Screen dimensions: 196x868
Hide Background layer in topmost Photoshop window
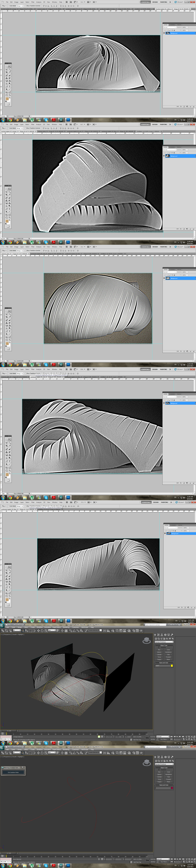click(164, 33)
